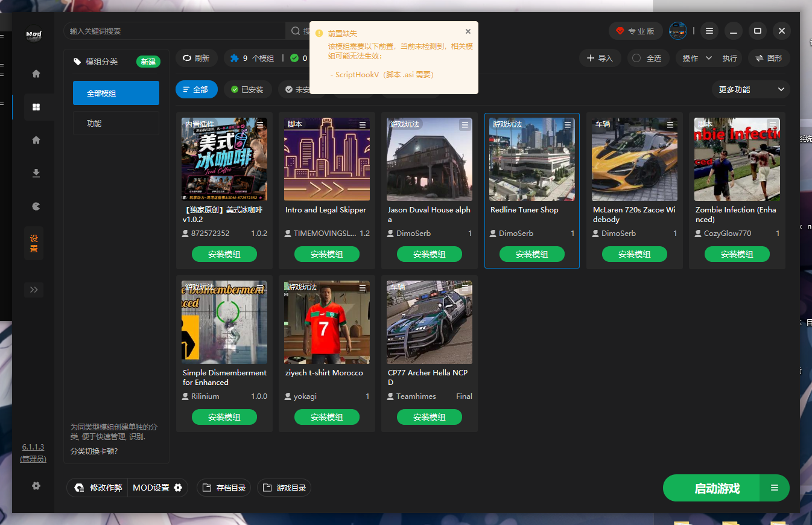The height and width of the screenshot is (525, 812).
Task: Open the 操作 dropdown
Action: click(x=697, y=58)
